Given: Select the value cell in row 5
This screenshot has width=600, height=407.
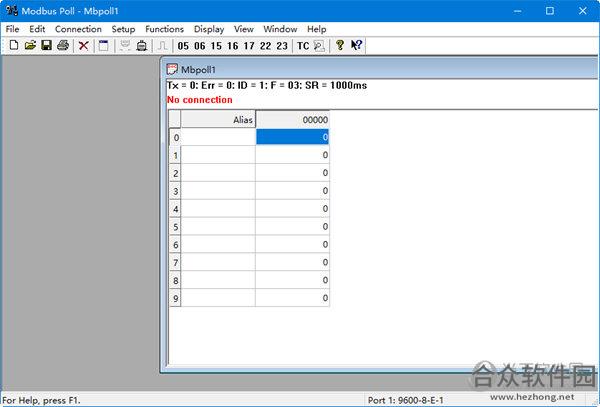Looking at the screenshot, I should pyautogui.click(x=292, y=226).
